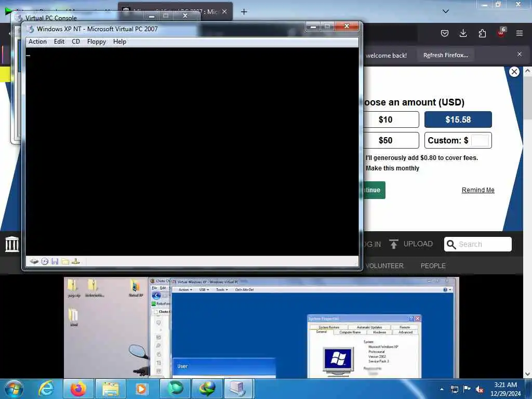The height and width of the screenshot is (399, 532).
Task: Click the Action Center flag tray icon
Action: [467, 389]
